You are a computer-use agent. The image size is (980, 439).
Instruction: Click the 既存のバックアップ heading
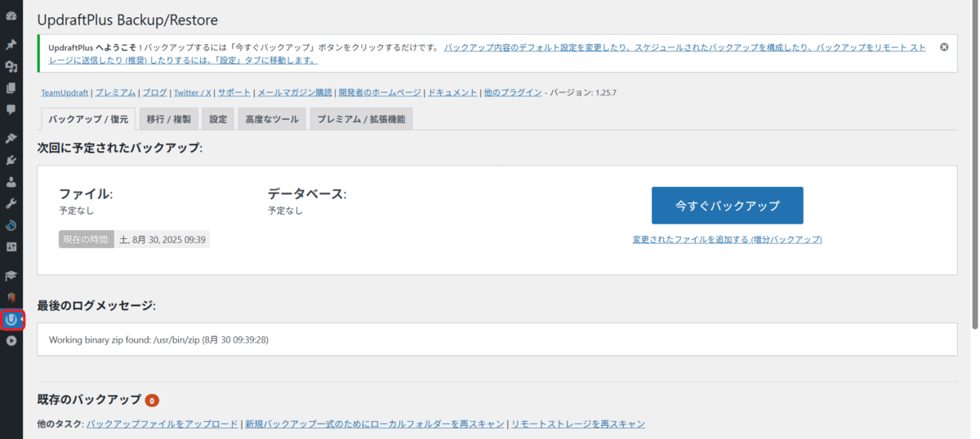point(89,400)
